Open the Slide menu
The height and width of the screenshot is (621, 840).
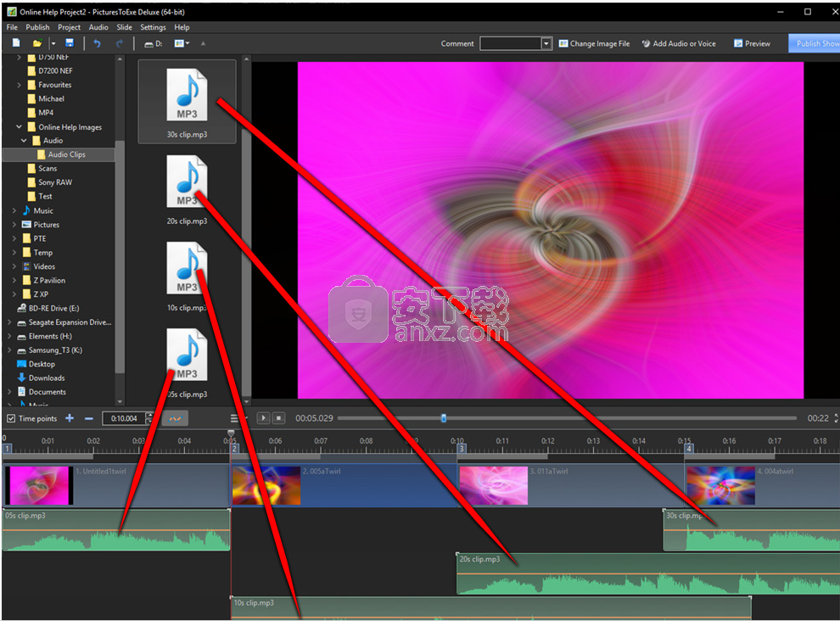coord(124,27)
